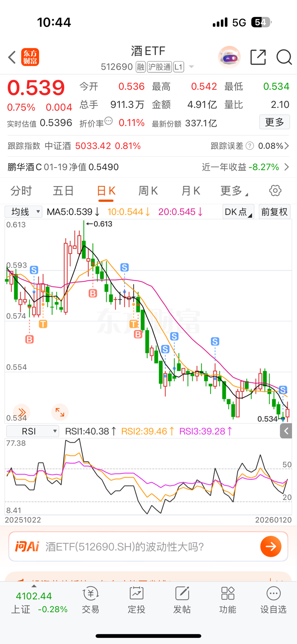Image resolution: width=297 pixels, height=644 pixels.
Task: Open search with magnifier icon
Action: 284,57
